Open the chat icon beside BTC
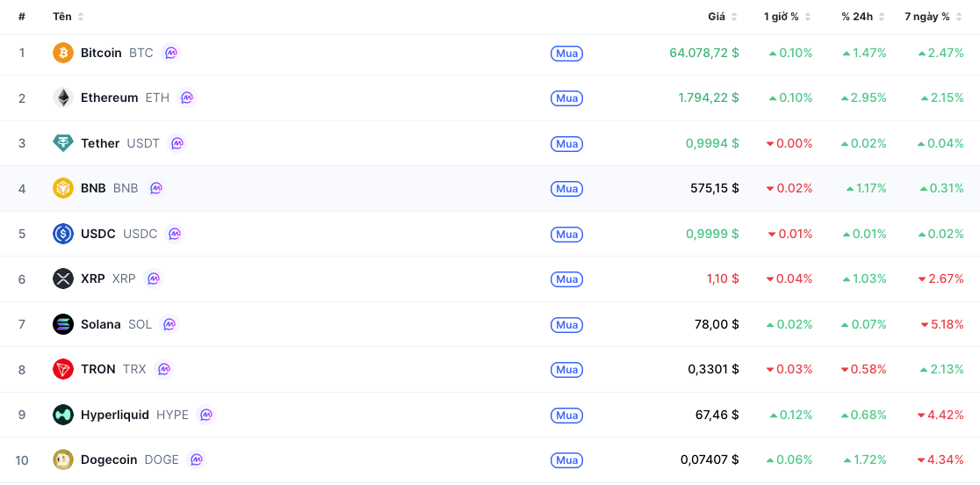The image size is (980, 485). (x=171, y=53)
